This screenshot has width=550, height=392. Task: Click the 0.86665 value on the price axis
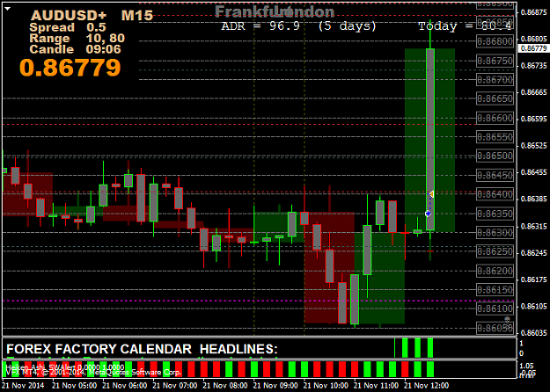point(534,92)
